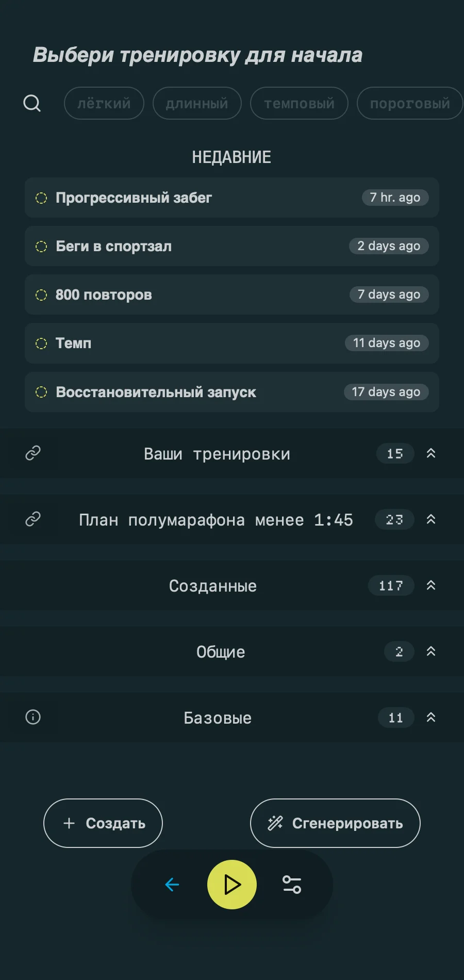Collapse the Общие section chevron
This screenshot has width=464, height=980.
[x=431, y=651]
